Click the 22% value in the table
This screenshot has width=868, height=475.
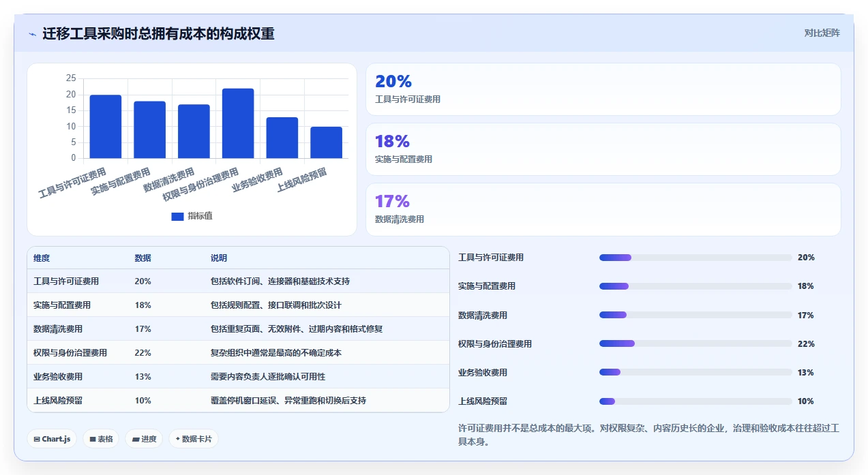click(x=143, y=352)
